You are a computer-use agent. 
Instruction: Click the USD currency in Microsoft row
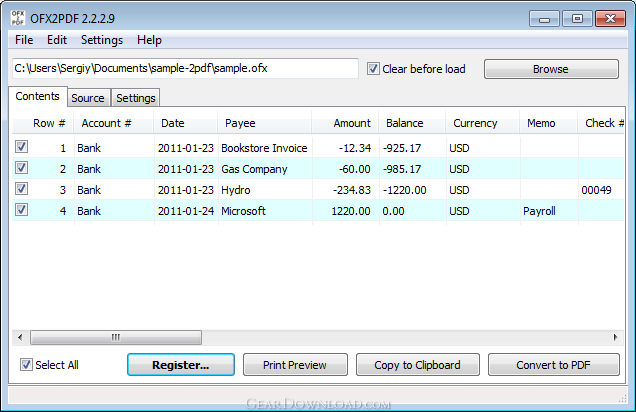coord(459,211)
